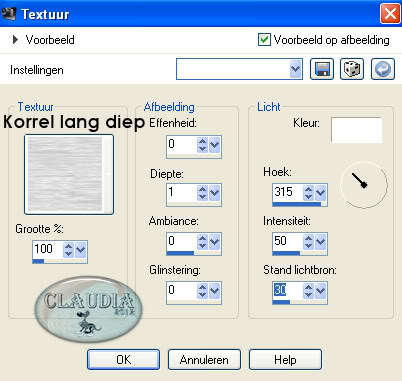The image size is (402, 381).
Task: Close the Textuur dialog
Action: click(390, 14)
